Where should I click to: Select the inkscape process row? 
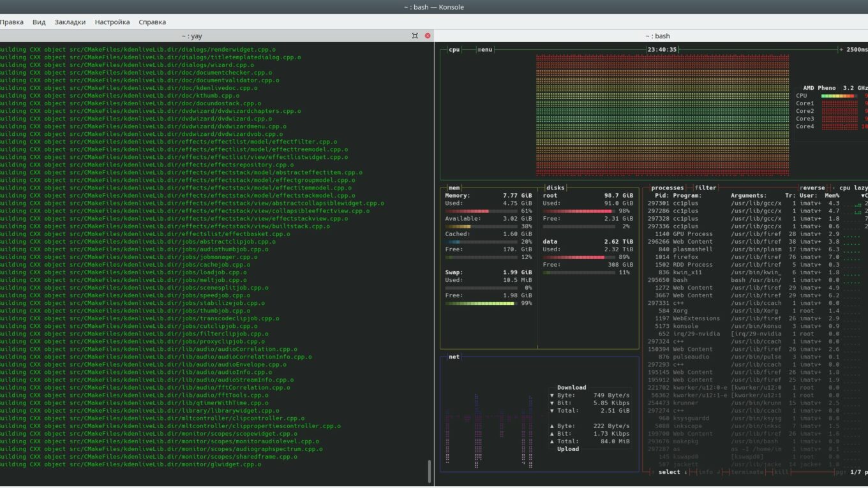pyautogui.click(x=757, y=426)
